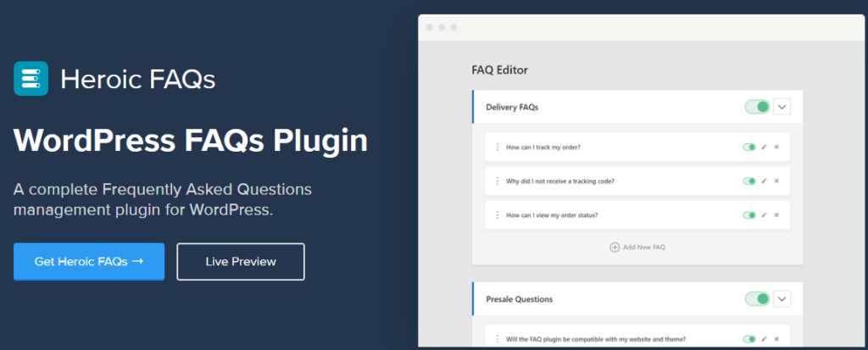
Task: Click pencil icon for tracking code FAQ
Action: (764, 181)
